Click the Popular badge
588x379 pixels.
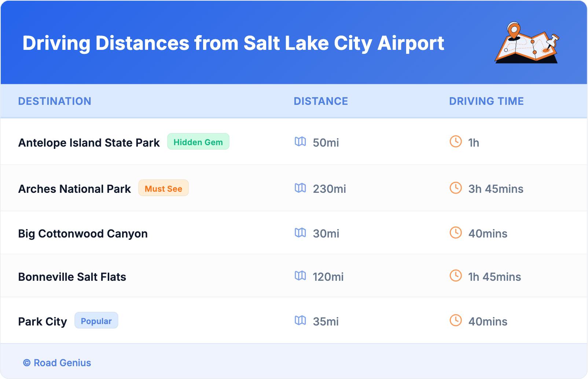pos(96,321)
